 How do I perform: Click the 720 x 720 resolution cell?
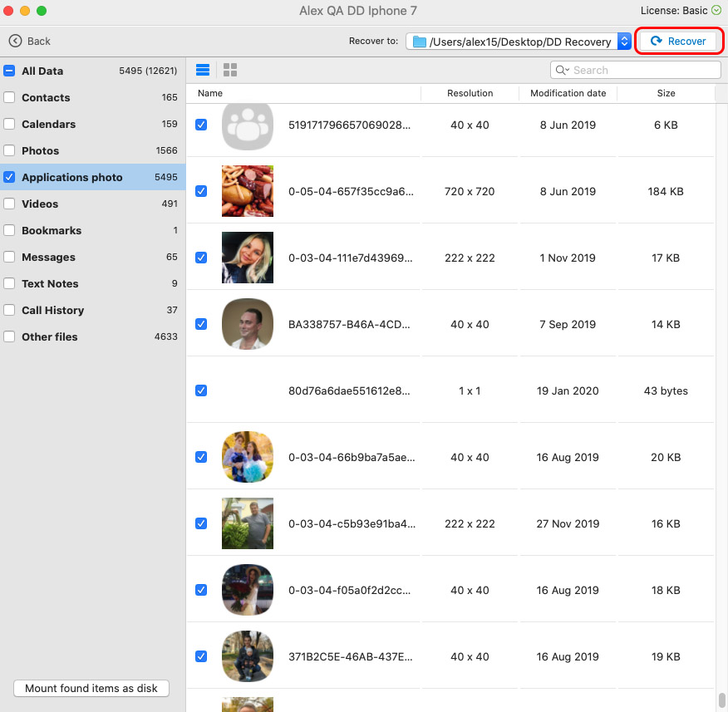[x=470, y=191]
